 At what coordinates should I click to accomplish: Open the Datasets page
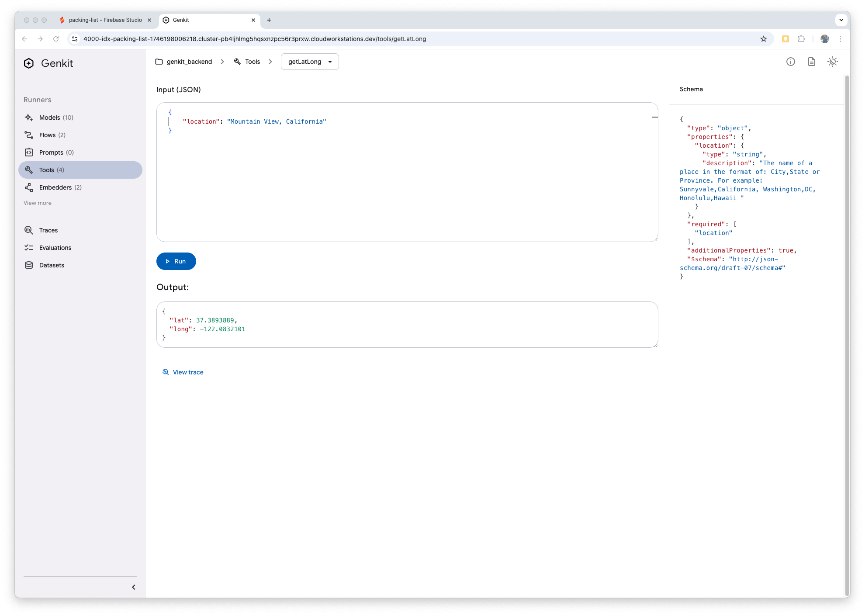coord(80,265)
